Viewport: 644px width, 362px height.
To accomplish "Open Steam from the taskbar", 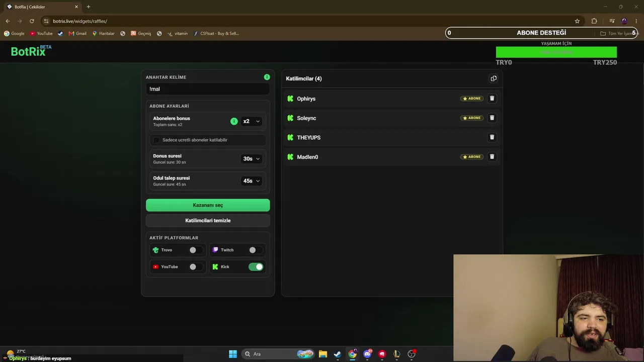I will tap(338, 354).
